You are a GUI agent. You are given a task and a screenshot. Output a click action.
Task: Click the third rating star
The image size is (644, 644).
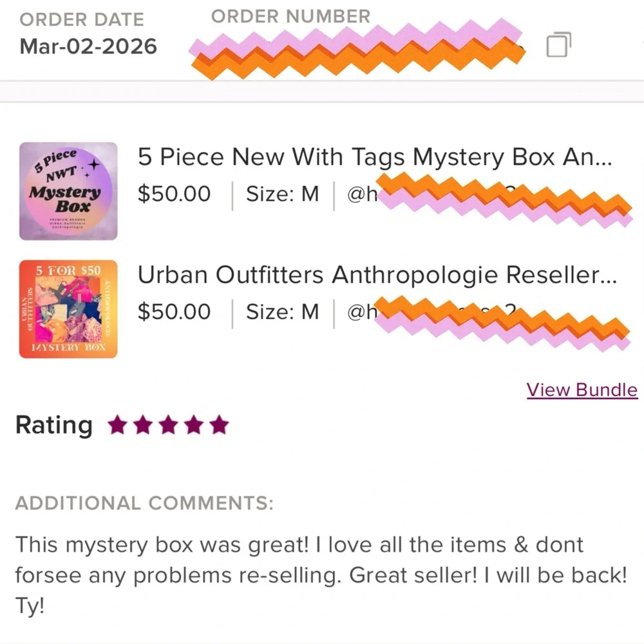pos(169,425)
